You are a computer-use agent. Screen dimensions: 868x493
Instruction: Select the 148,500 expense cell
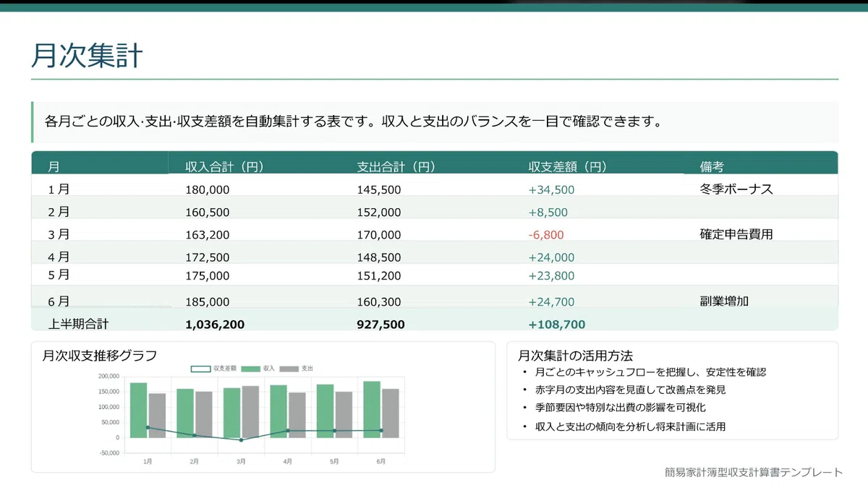[379, 257]
